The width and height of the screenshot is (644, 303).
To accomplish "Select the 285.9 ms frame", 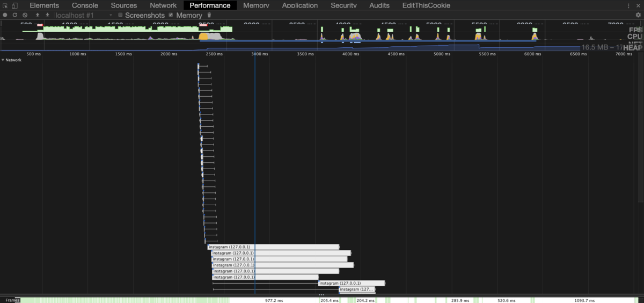I will pos(460,300).
